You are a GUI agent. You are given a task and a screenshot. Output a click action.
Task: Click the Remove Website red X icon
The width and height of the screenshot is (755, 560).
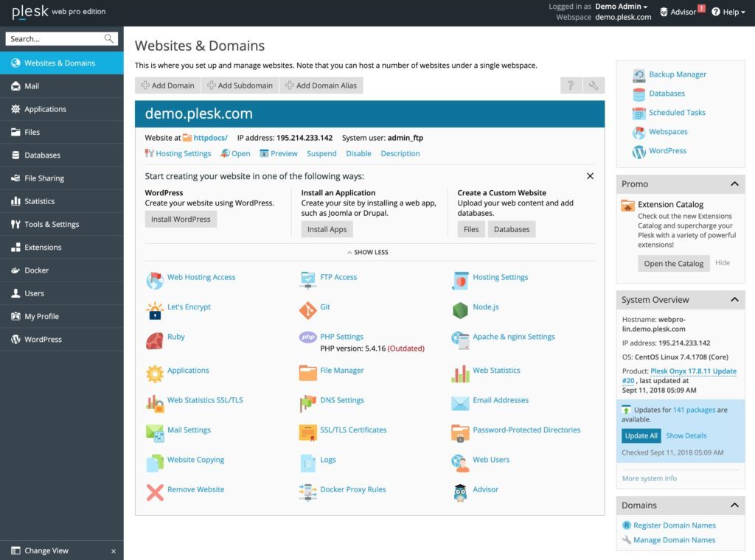coord(155,493)
